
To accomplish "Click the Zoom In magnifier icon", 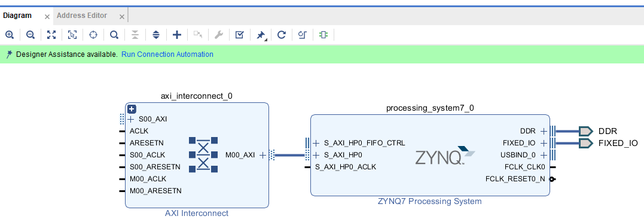I will click(10, 35).
